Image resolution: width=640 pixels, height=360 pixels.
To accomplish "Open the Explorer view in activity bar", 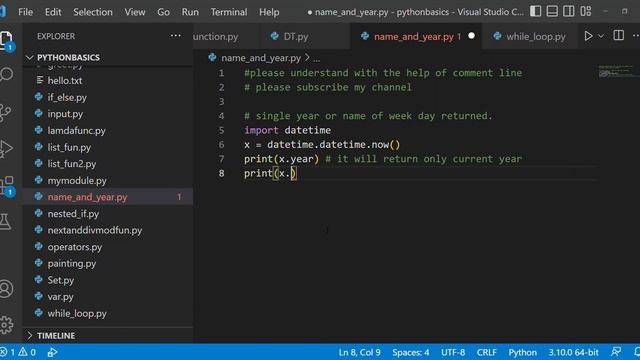I will tap(6, 40).
